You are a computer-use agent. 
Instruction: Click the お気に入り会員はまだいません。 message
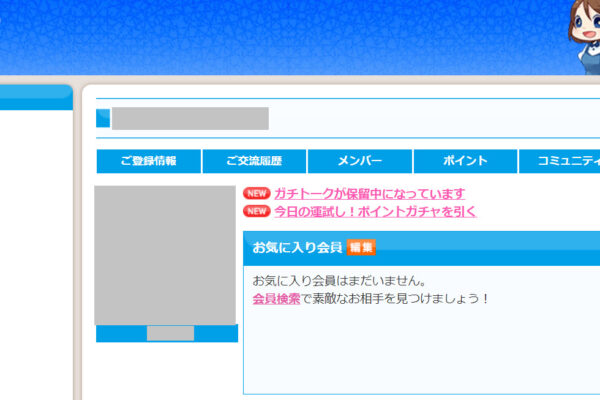click(339, 281)
